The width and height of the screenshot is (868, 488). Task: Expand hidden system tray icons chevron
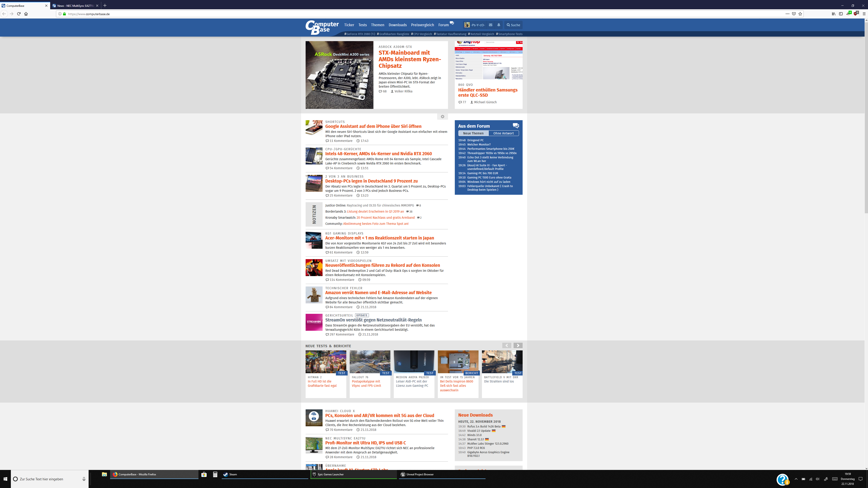click(796, 479)
